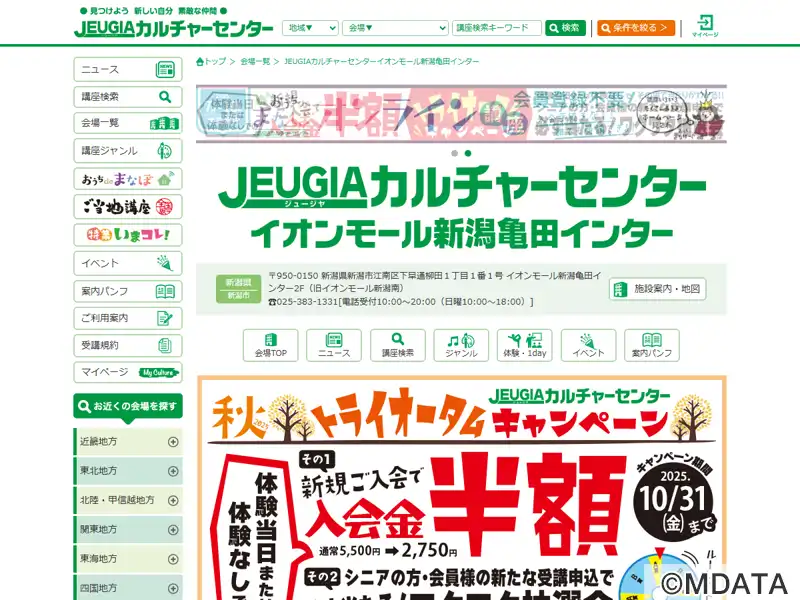Click the 案内パンフ book icon in sidebar

(x=165, y=291)
